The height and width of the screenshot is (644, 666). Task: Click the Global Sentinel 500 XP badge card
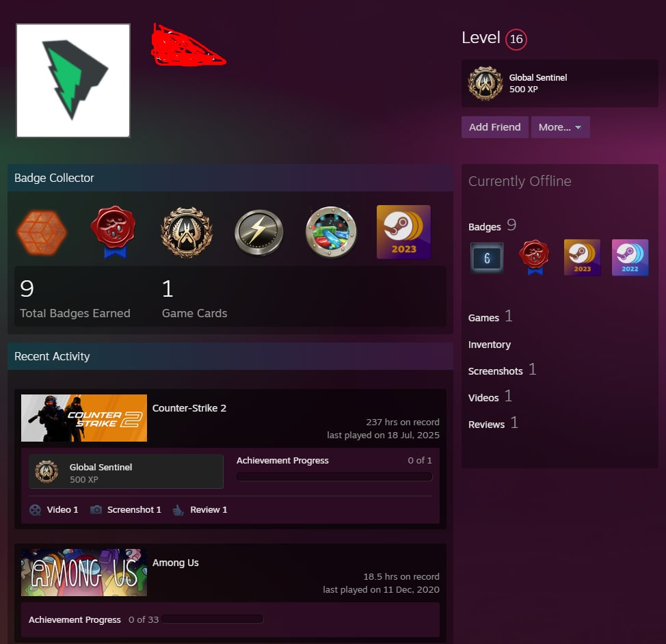click(126, 472)
